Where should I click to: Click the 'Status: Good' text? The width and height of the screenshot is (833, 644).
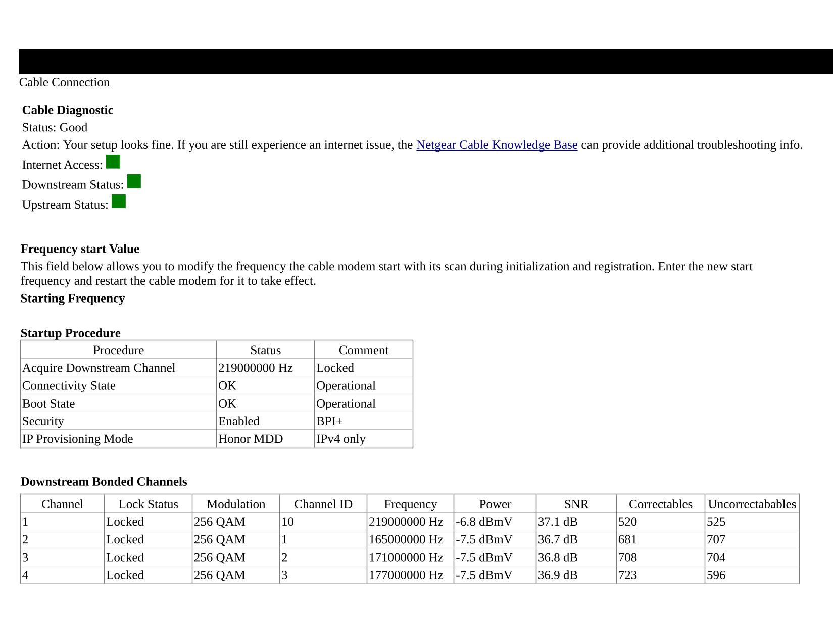click(55, 127)
